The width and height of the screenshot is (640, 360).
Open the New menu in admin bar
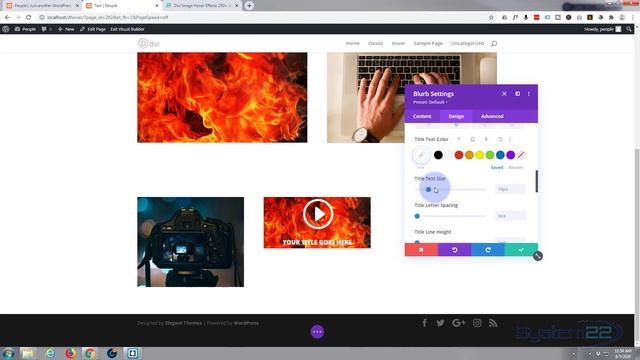click(x=66, y=29)
